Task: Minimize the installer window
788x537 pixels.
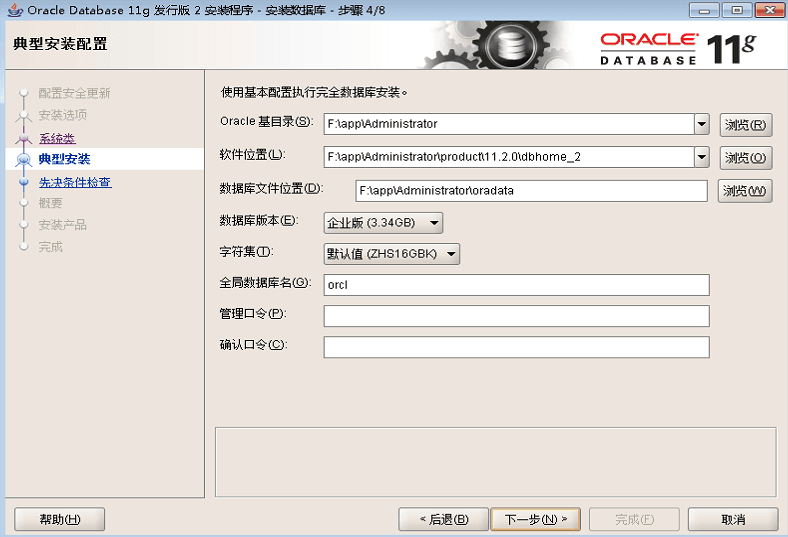Action: pyautogui.click(x=705, y=10)
